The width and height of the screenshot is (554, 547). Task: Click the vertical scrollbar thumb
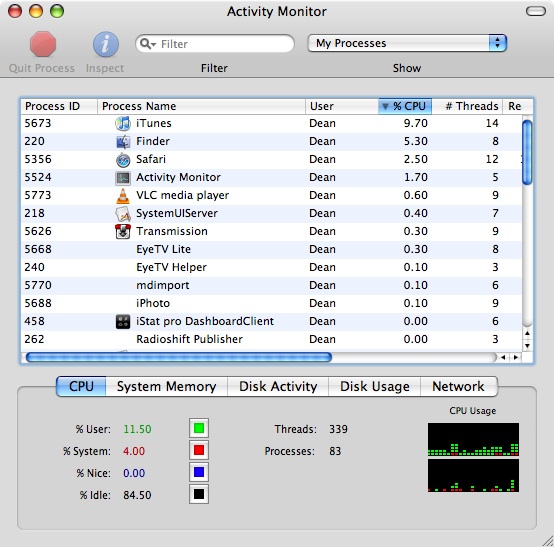coord(527,152)
